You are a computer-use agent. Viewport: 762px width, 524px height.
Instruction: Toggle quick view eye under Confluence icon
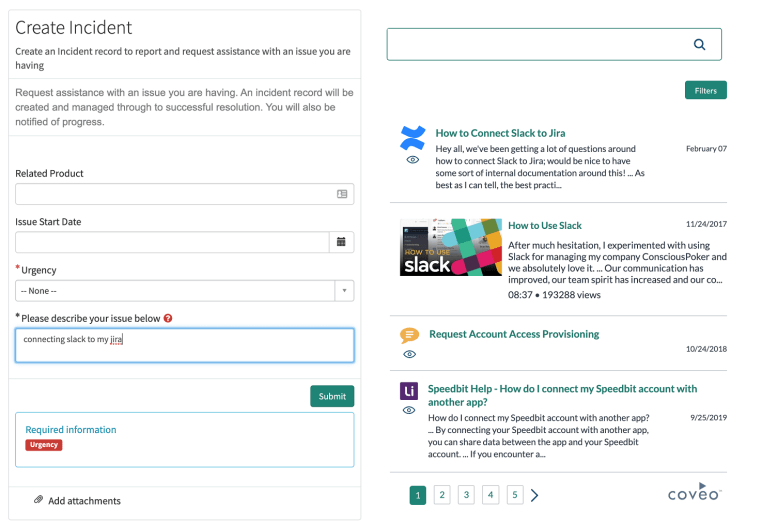(x=412, y=160)
